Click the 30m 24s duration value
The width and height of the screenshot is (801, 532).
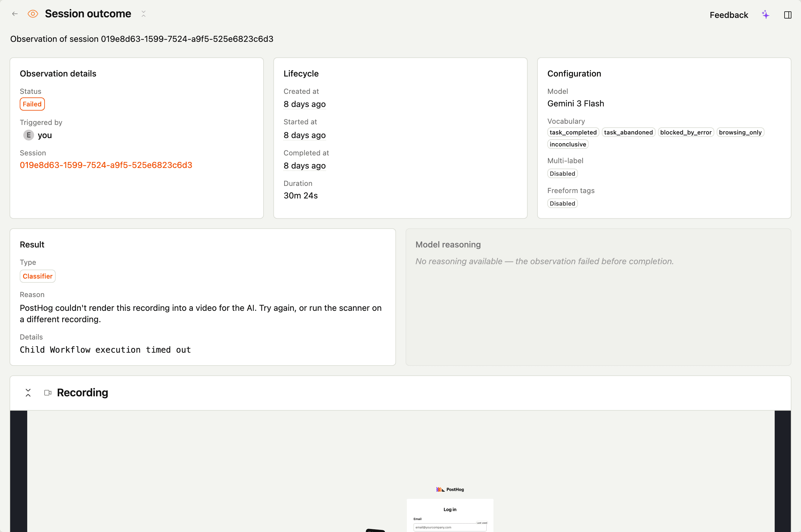pyautogui.click(x=301, y=195)
